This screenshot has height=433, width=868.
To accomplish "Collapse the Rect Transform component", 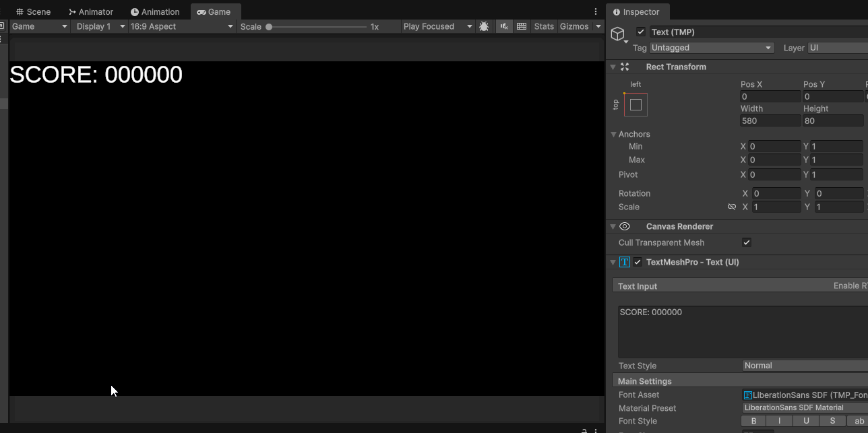I will (x=613, y=67).
